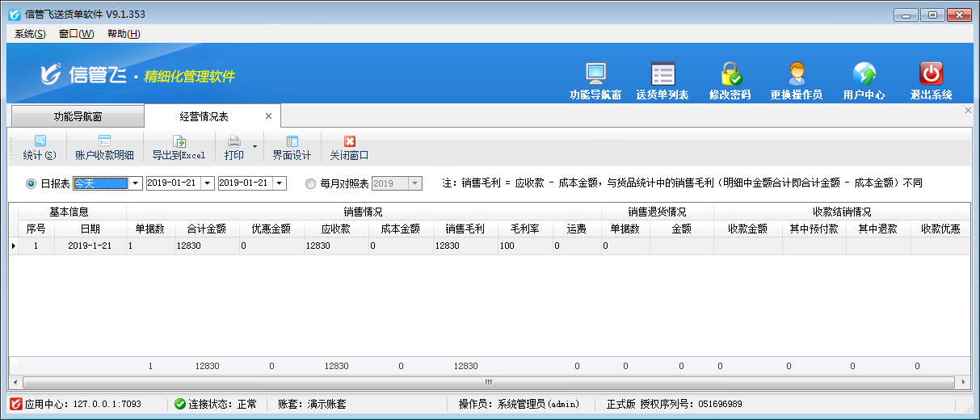Click the 界面设计 toolbar button
This screenshot has width=980, height=420.
[x=292, y=148]
